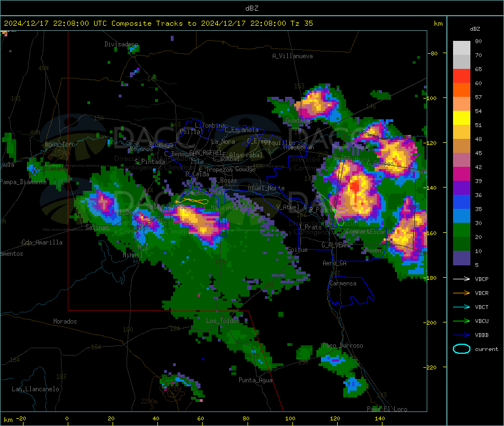Click the yellow flight track loop near Valle_Grande
504x426 pixels.
tap(192, 202)
